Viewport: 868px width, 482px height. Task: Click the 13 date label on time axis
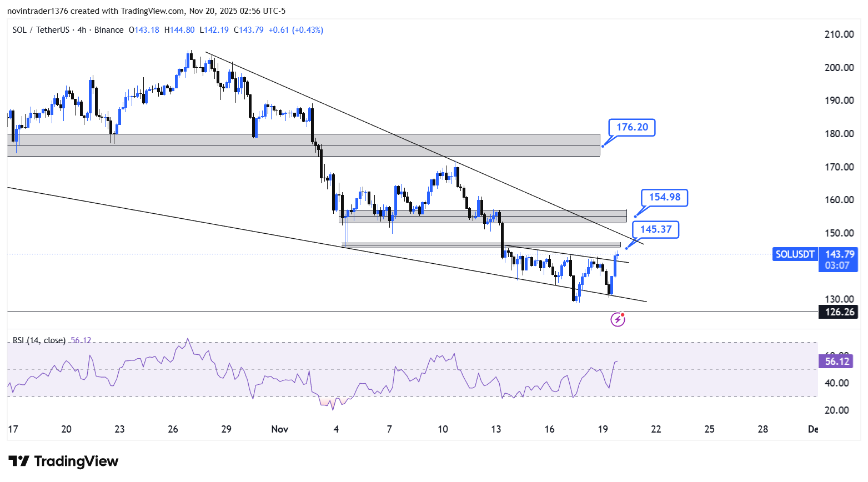pos(496,429)
